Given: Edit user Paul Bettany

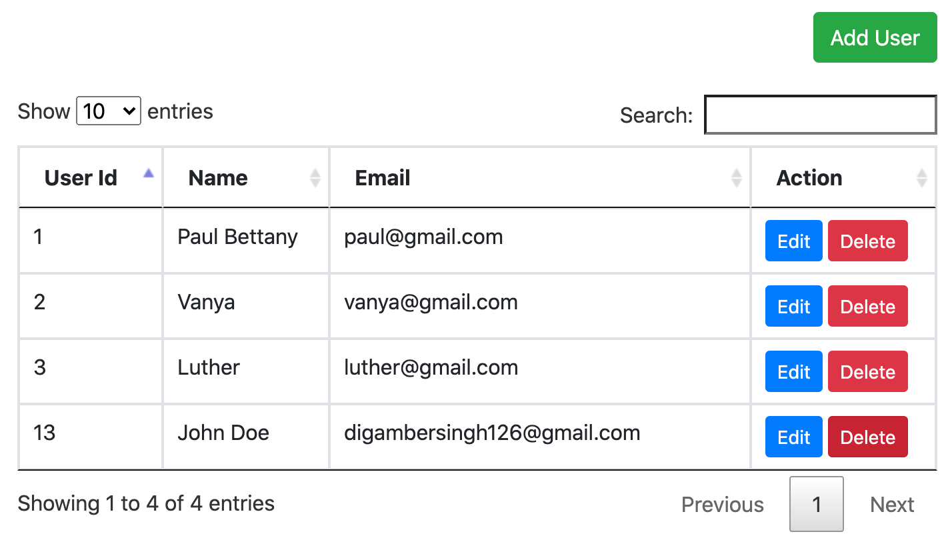Looking at the screenshot, I should click(793, 241).
